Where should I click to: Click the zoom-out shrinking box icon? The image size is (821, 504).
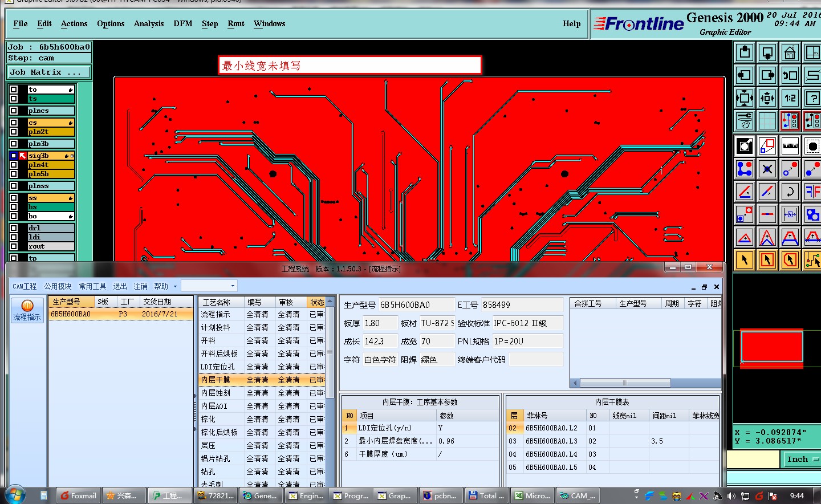tap(767, 98)
